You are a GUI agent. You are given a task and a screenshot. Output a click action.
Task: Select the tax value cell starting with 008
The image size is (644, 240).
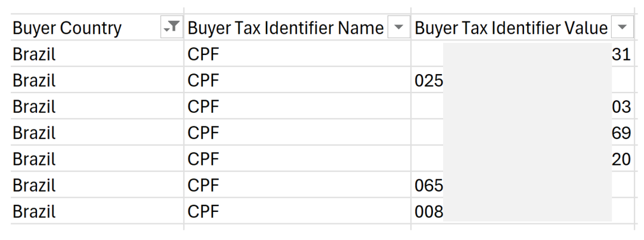[x=523, y=212]
